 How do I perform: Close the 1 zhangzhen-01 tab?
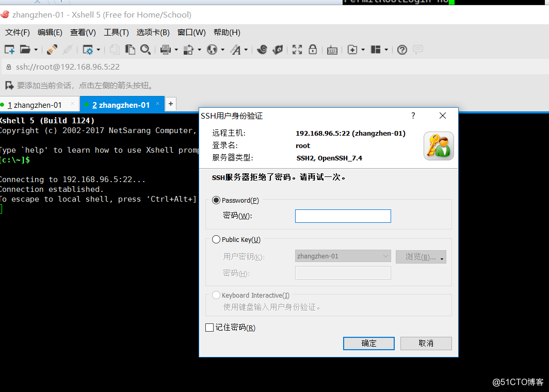pos(72,104)
